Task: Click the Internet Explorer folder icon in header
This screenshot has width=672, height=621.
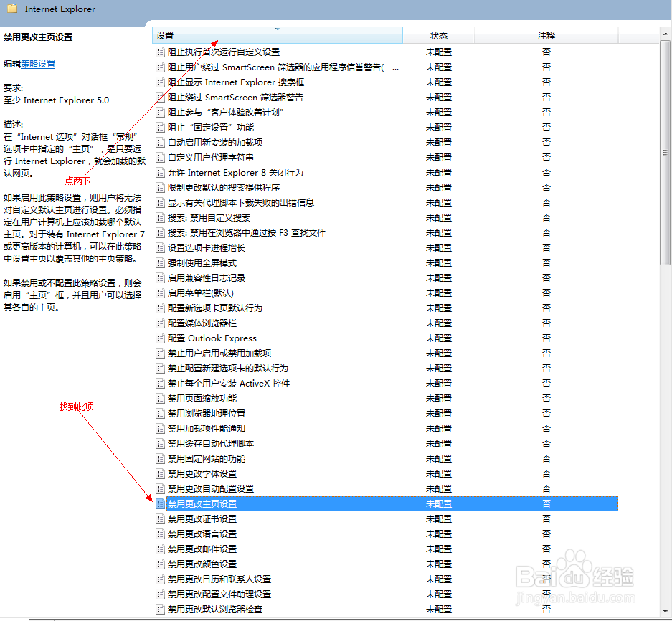Action: click(x=12, y=8)
